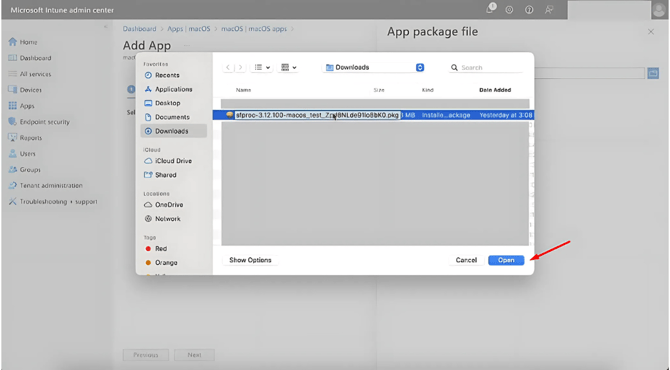
Task: Click macOS | macOS apps breadcrumb
Action: pyautogui.click(x=254, y=29)
